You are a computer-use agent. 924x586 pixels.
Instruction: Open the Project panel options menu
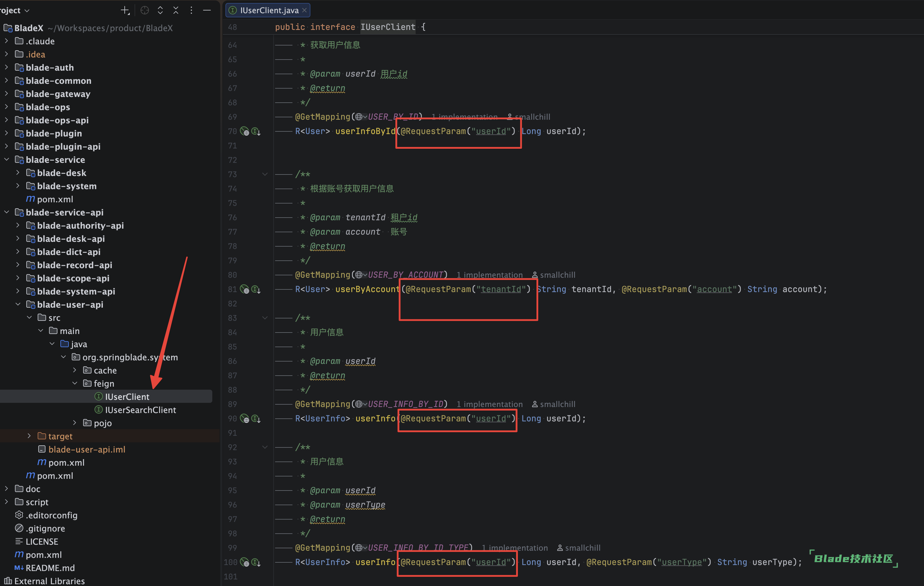click(191, 10)
